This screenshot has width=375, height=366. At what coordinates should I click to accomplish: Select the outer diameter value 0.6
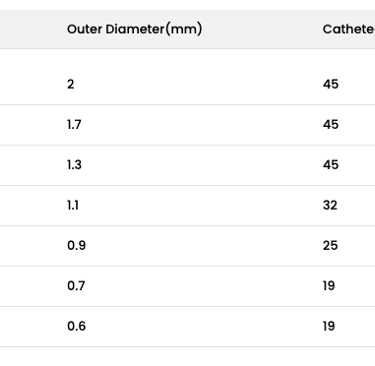click(x=76, y=326)
